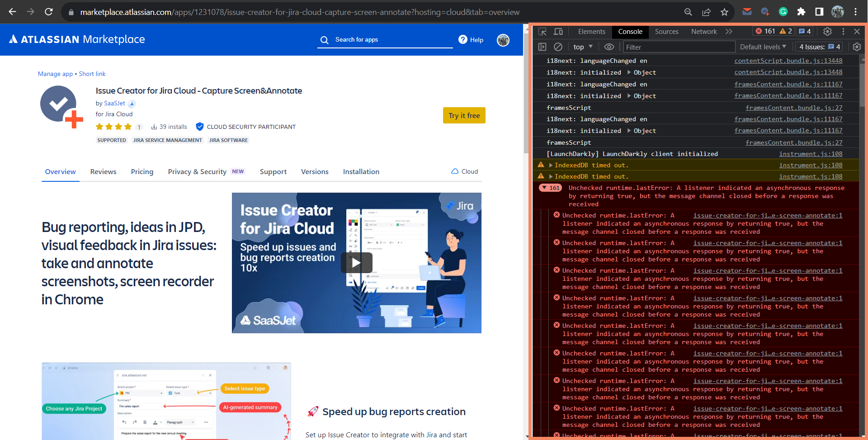Open the Reviews tab on the app page
The height and width of the screenshot is (440, 868).
(x=103, y=171)
